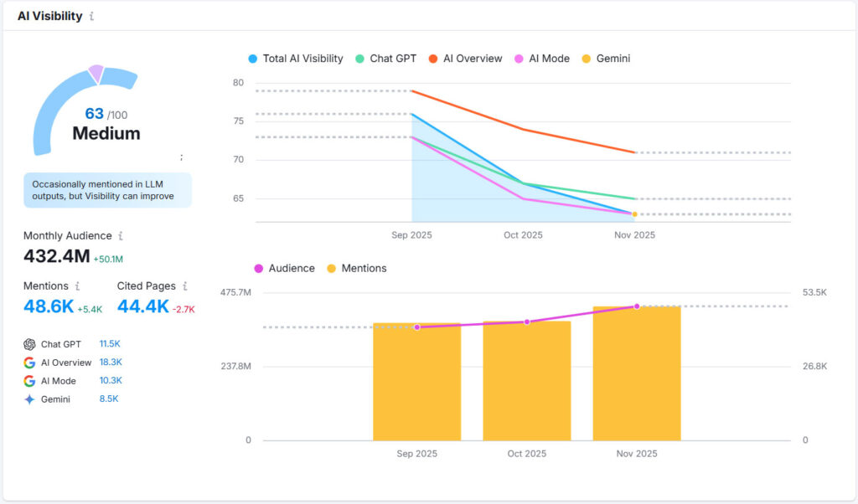Open the 44.4K cited pages link
The width and height of the screenshot is (858, 504).
(142, 307)
